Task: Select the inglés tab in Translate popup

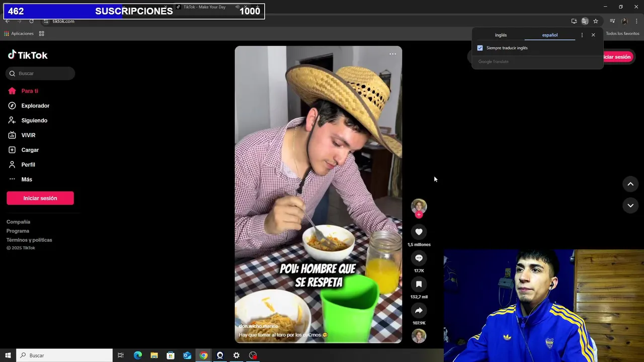Action: click(501, 35)
